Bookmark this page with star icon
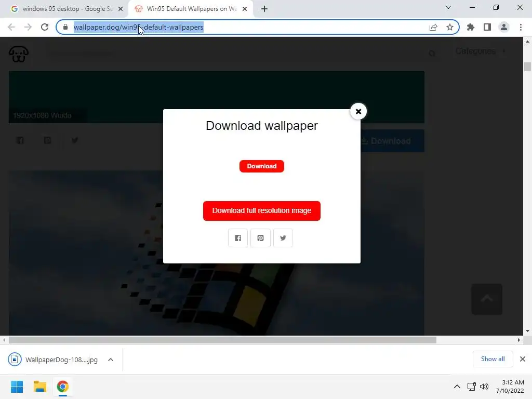 [450, 27]
